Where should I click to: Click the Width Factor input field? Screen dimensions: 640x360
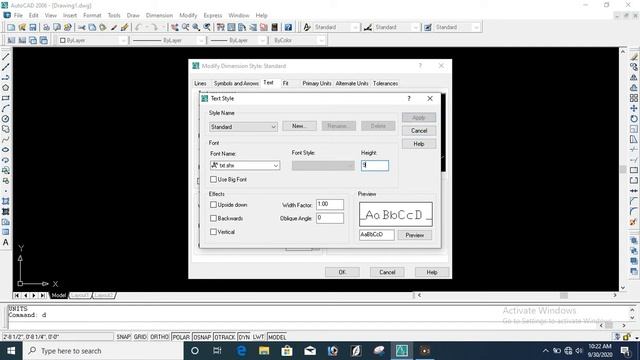(330, 204)
